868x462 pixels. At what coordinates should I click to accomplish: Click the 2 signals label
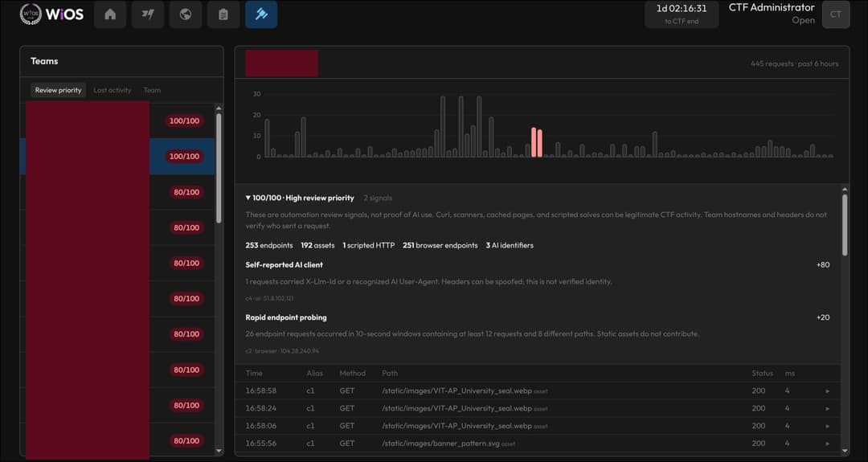coord(378,198)
